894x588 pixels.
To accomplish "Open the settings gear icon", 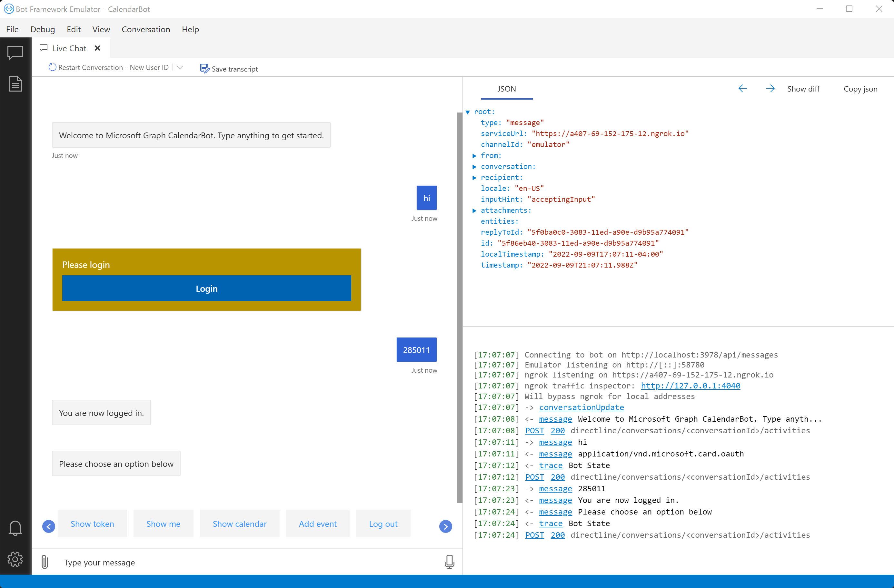I will click(15, 559).
